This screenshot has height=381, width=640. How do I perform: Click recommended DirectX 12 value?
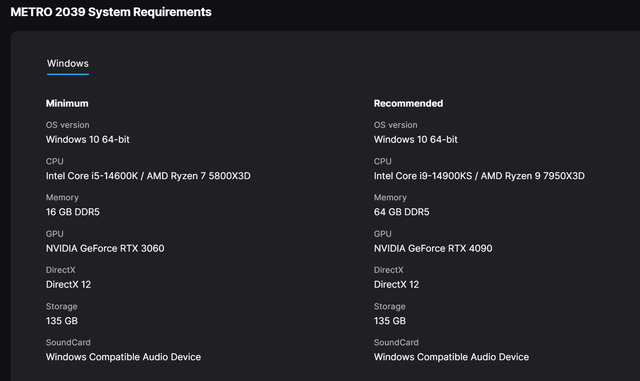[x=396, y=285]
